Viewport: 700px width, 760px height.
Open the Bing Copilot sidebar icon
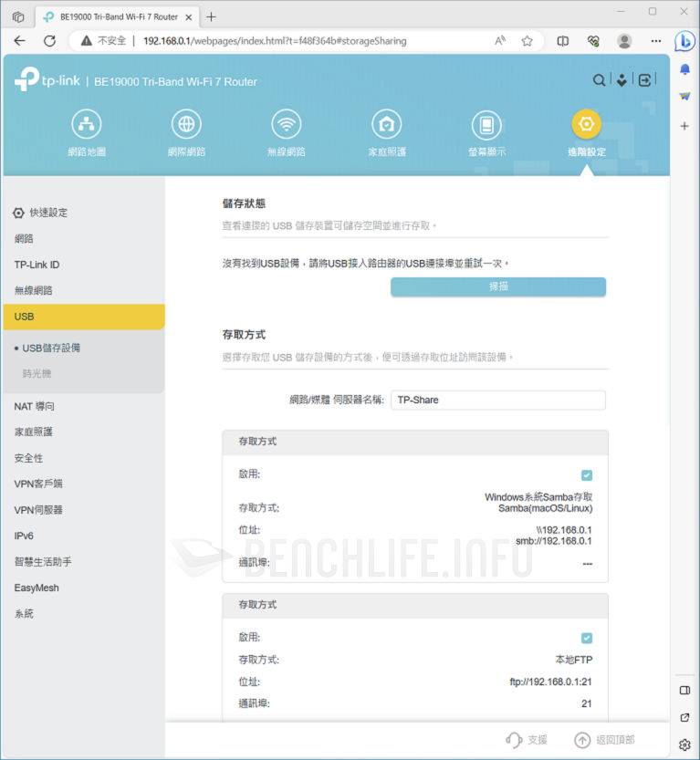pyautogui.click(x=684, y=41)
